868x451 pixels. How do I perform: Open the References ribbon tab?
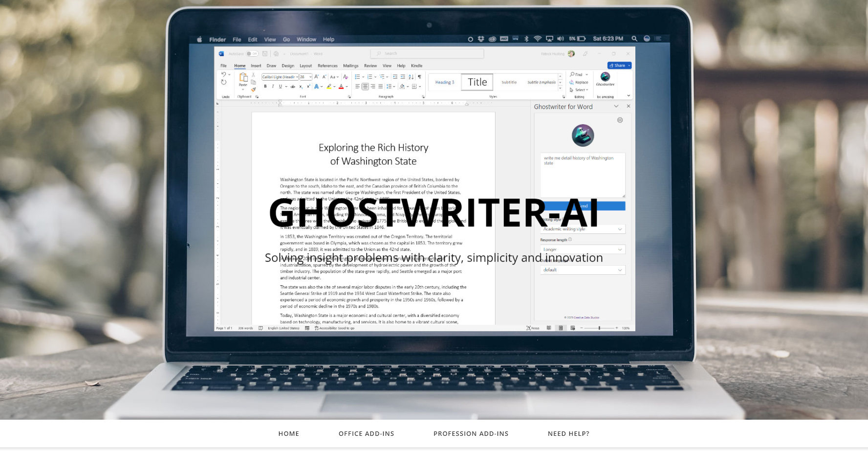(327, 66)
